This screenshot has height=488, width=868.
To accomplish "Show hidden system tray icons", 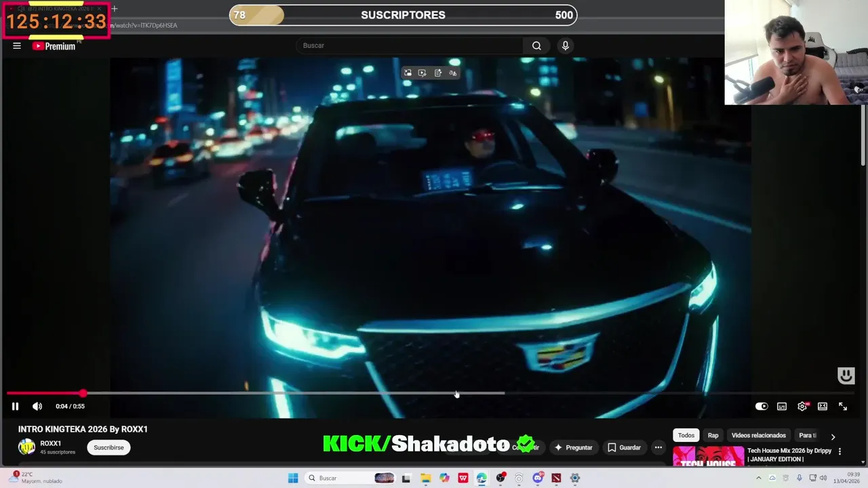I will pyautogui.click(x=759, y=478).
